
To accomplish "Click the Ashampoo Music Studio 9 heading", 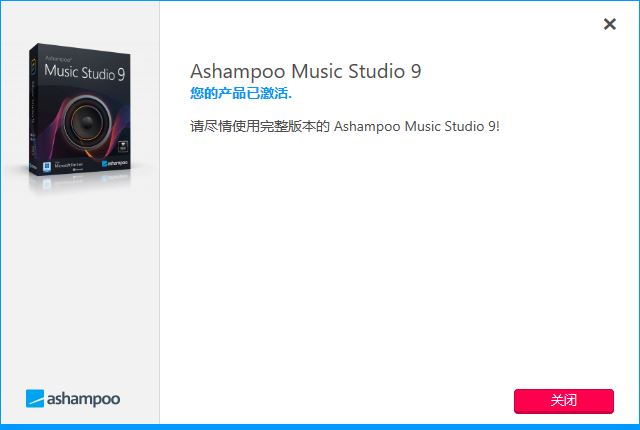I will (x=305, y=71).
